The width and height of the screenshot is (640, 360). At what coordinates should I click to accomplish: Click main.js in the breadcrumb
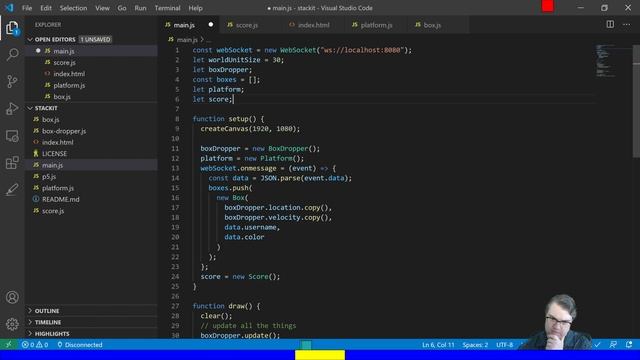pyautogui.click(x=187, y=40)
